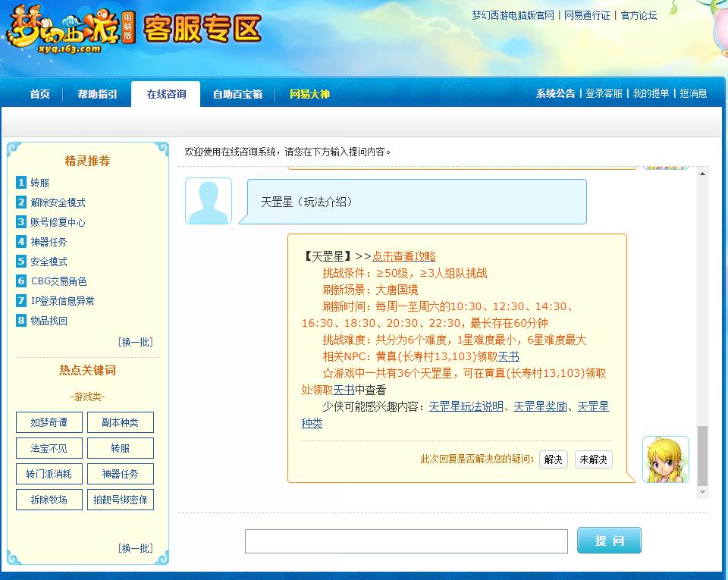This screenshot has height=580, width=728.
Task: Visit 梦幻西游电脑版官网 link
Action: [513, 15]
